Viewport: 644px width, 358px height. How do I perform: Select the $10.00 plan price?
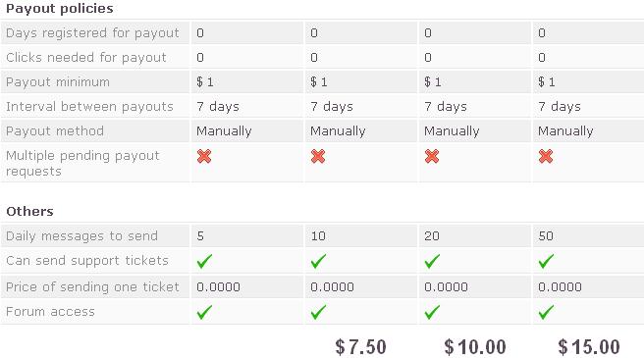tap(475, 347)
